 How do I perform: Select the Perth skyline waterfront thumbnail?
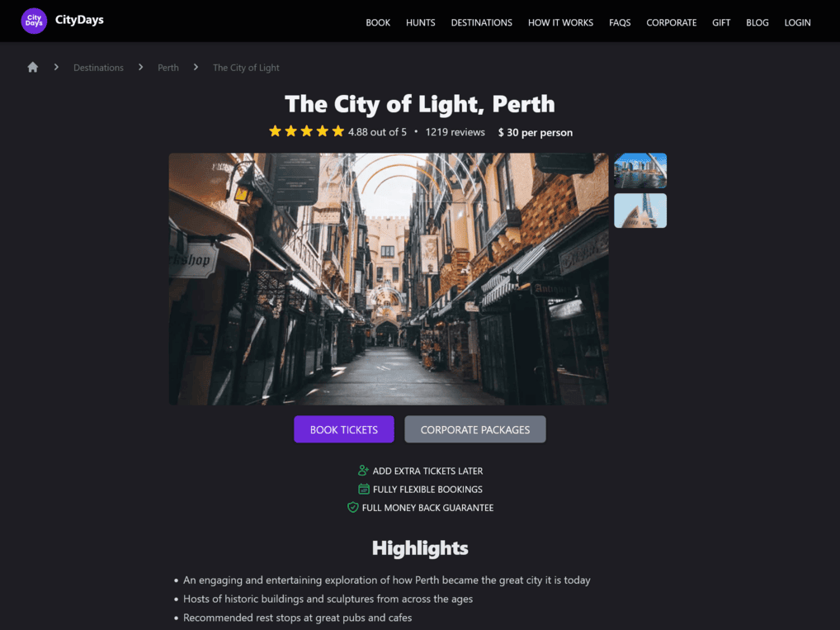point(640,170)
